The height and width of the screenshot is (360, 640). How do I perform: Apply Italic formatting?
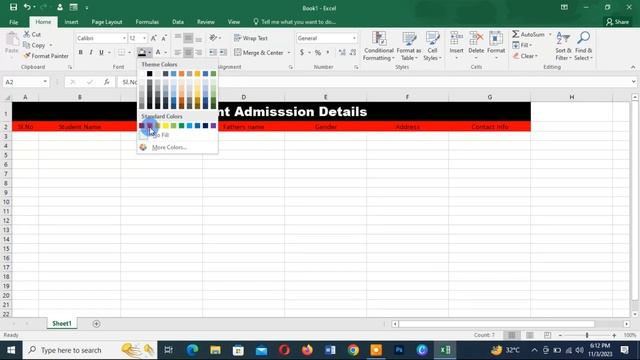pyautogui.click(x=91, y=52)
